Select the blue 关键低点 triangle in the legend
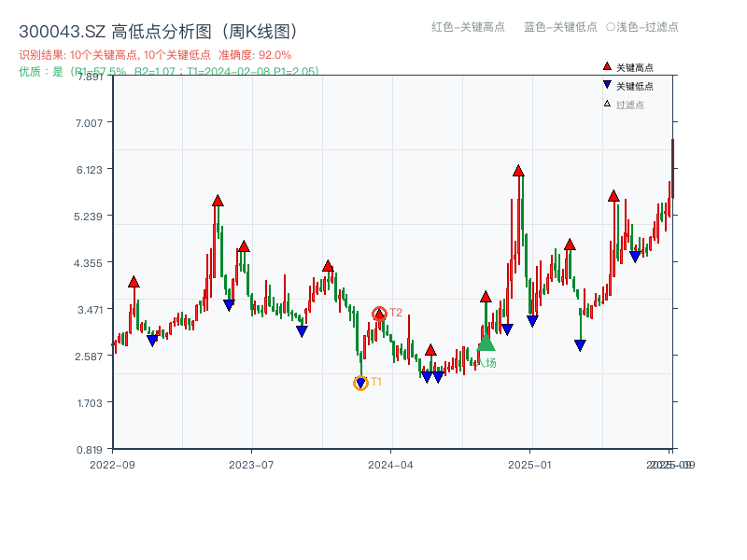The height and width of the screenshot is (560, 747). (x=605, y=83)
